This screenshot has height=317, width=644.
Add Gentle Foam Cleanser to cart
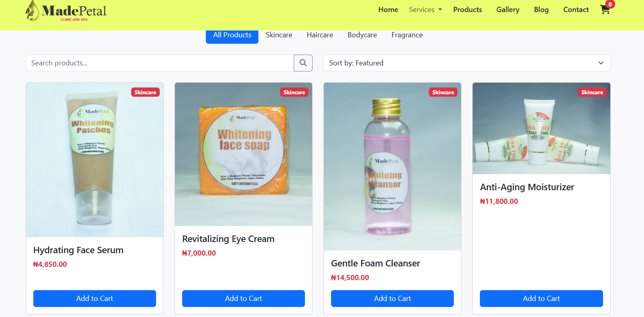(x=392, y=299)
